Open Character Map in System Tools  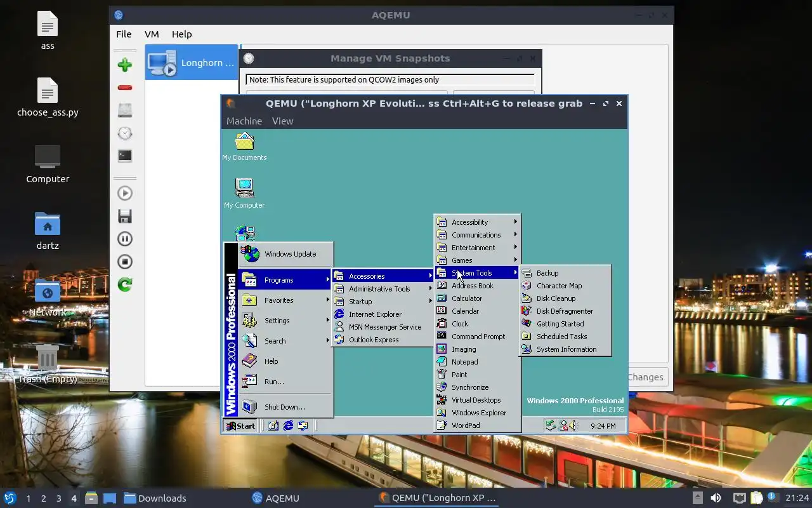[x=565, y=286]
